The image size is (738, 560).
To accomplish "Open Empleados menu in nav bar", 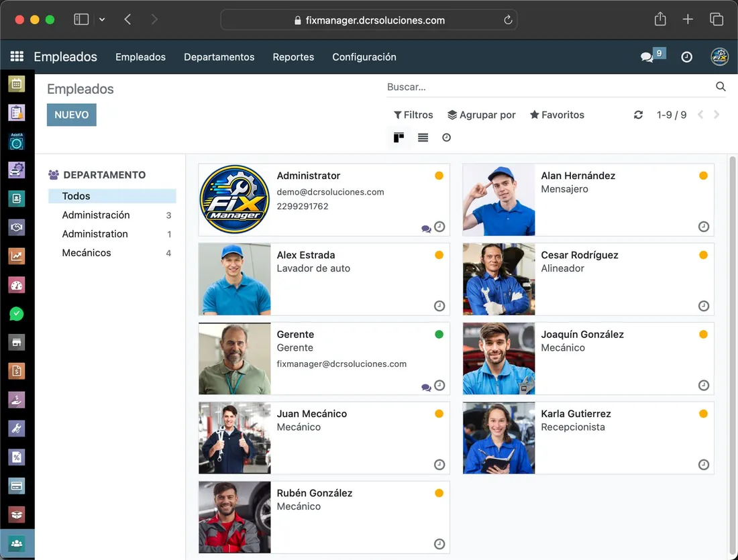I will pyautogui.click(x=140, y=57).
